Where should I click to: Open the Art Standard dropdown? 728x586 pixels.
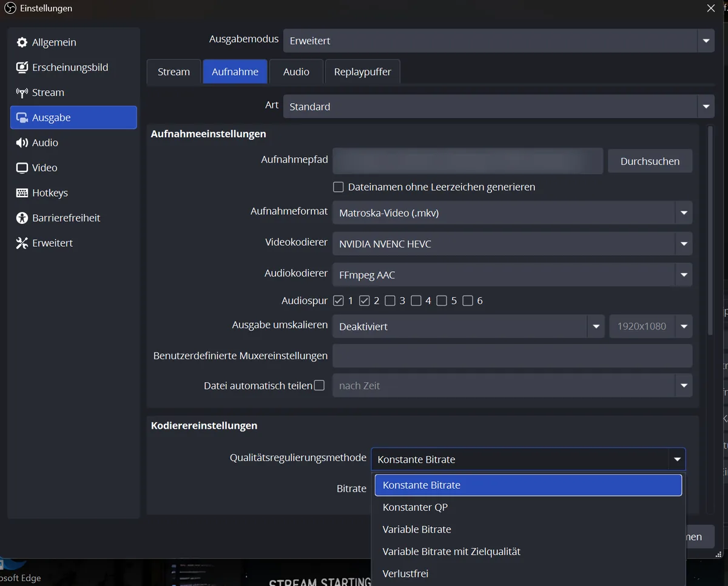[499, 106]
